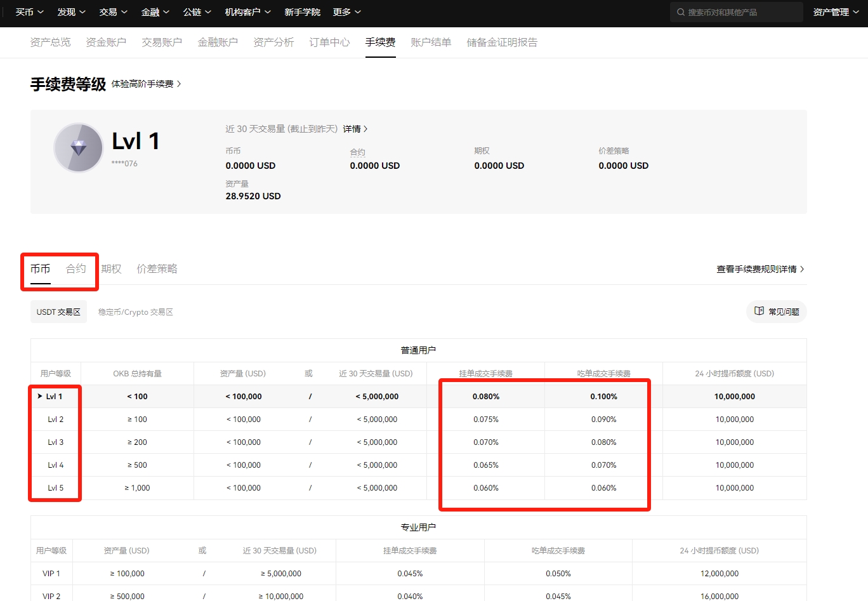
Task: Switch to 稳定币/Crypto 交易区
Action: click(x=136, y=312)
